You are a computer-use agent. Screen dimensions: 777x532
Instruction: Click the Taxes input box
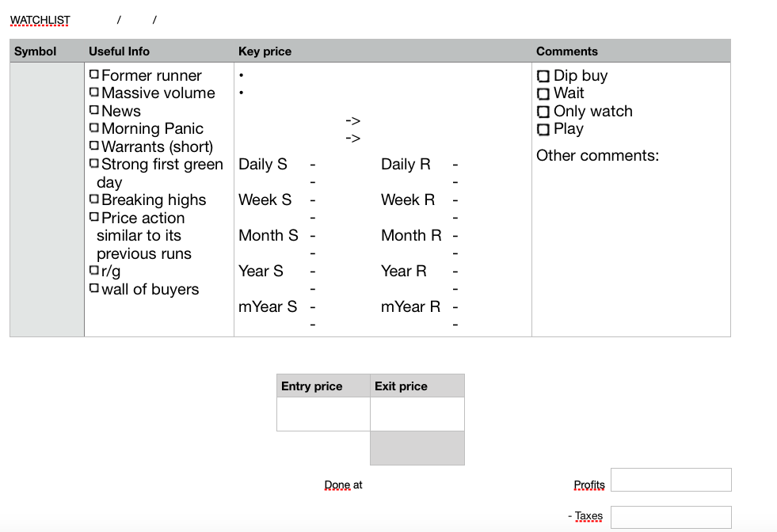coord(671,517)
